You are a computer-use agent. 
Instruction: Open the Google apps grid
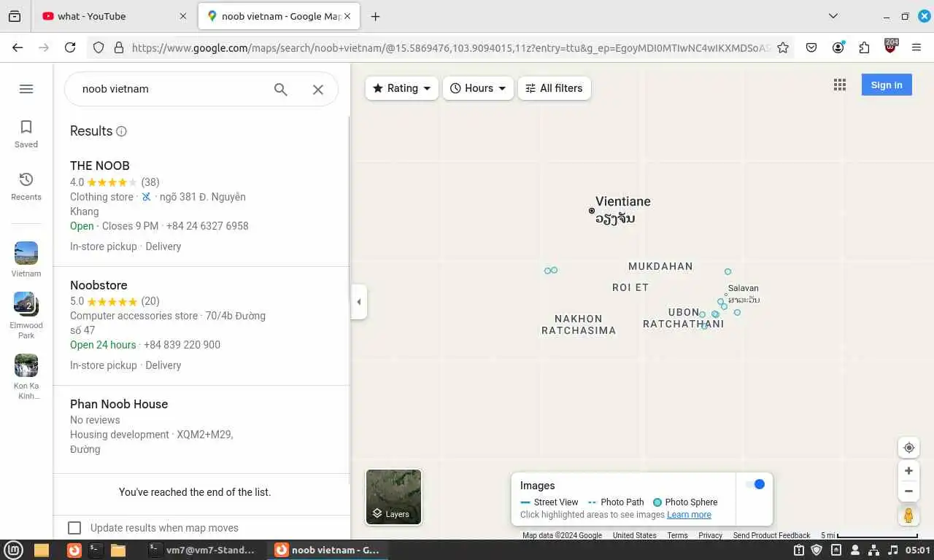840,85
